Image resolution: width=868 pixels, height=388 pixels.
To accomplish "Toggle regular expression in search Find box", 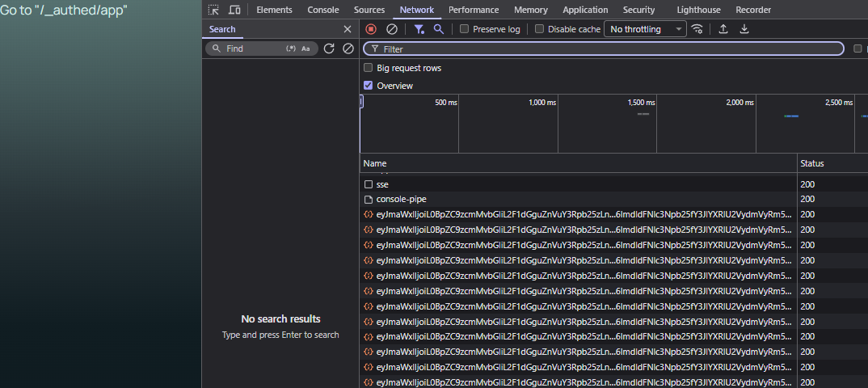I will pyautogui.click(x=291, y=48).
